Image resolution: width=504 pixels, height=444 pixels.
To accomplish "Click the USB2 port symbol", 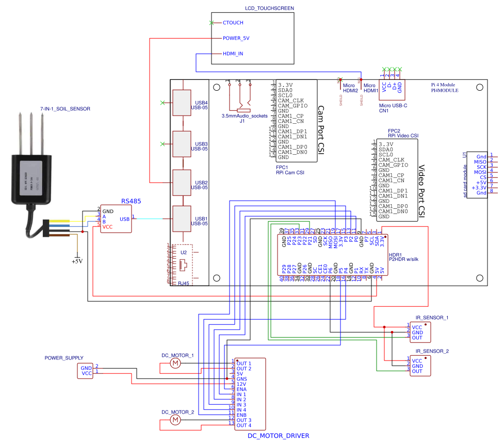I will click(182, 183).
